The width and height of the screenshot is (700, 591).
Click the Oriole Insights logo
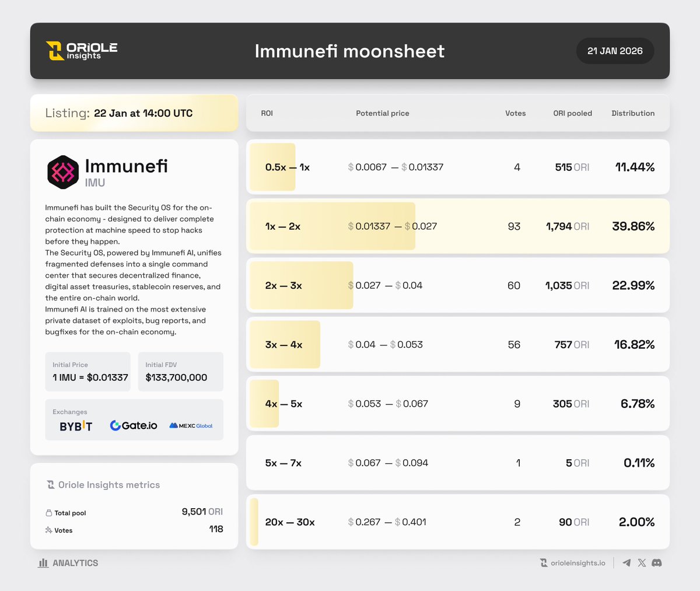coord(82,51)
